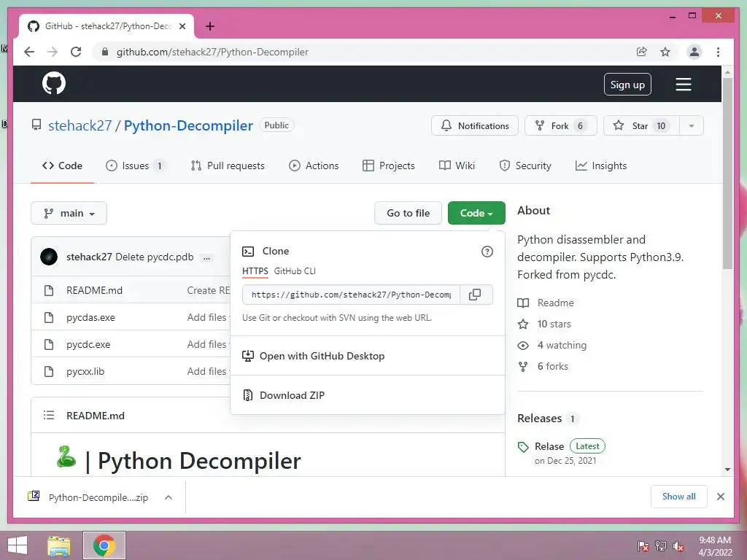Expand the main branch dropdown
The width and height of the screenshot is (747, 560).
coord(69,213)
